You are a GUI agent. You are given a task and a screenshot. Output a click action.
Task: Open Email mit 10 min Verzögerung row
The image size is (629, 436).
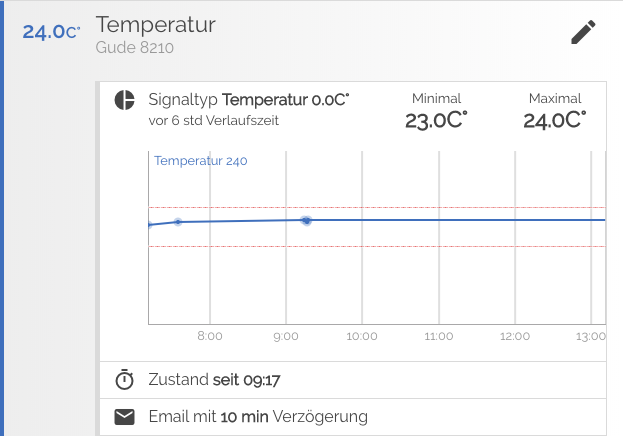(258, 416)
